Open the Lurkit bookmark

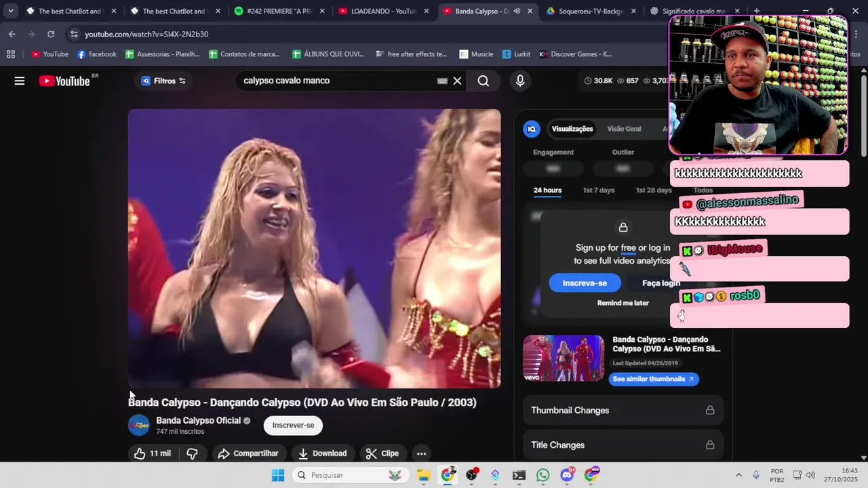click(x=517, y=54)
